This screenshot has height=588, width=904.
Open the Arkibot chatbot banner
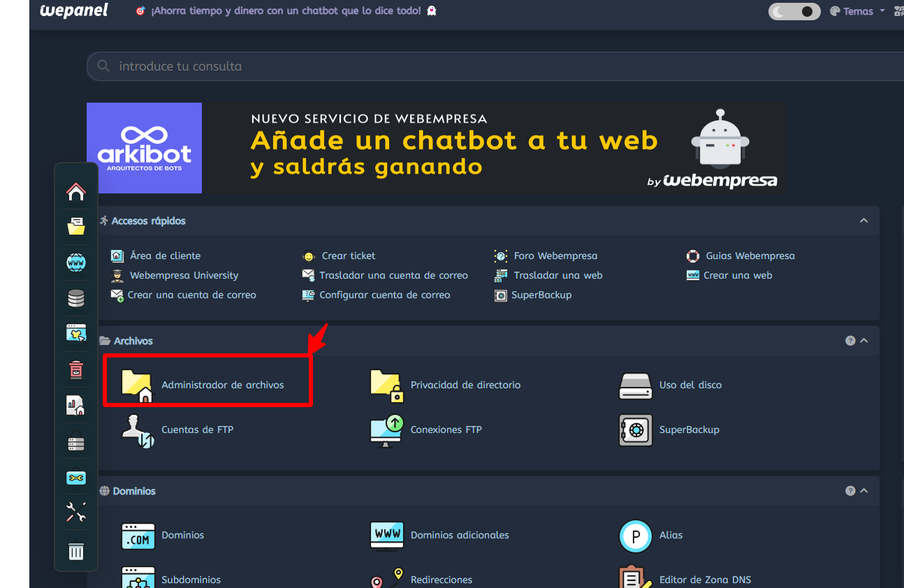pyautogui.click(x=435, y=148)
